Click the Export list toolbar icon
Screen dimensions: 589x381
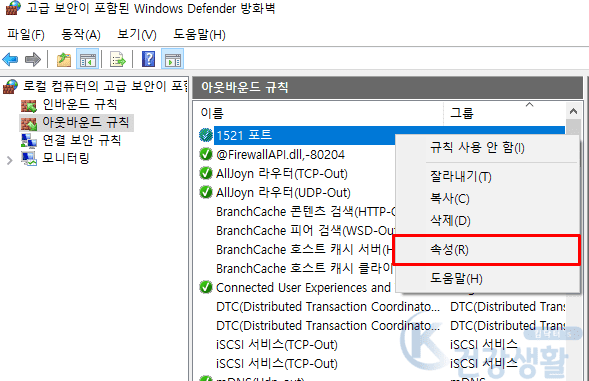click(117, 59)
